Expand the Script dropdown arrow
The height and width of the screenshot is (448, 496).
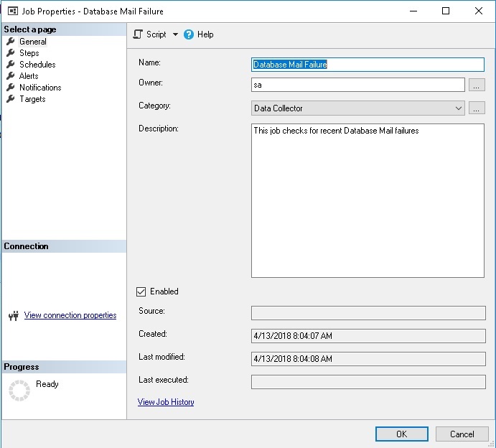(x=175, y=34)
